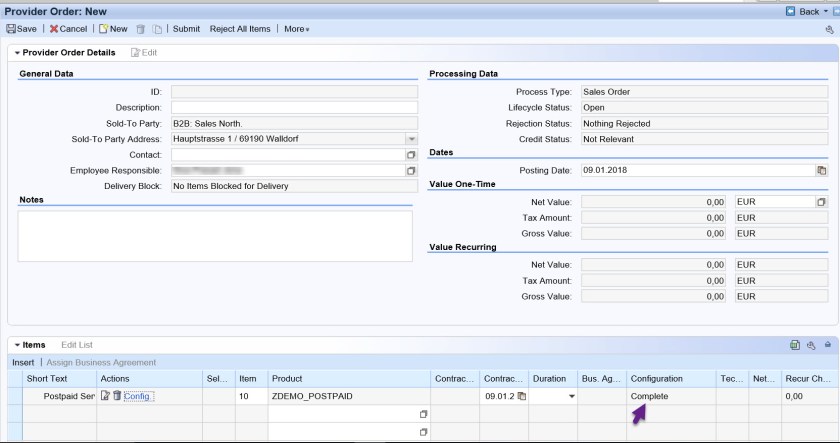
Task: Open the Posting Date calendar picker
Action: click(x=821, y=170)
